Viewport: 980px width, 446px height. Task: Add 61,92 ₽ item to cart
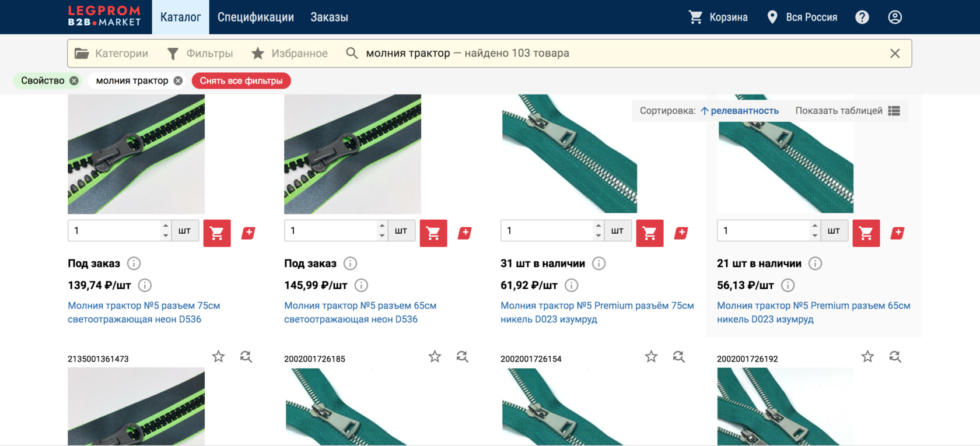650,233
